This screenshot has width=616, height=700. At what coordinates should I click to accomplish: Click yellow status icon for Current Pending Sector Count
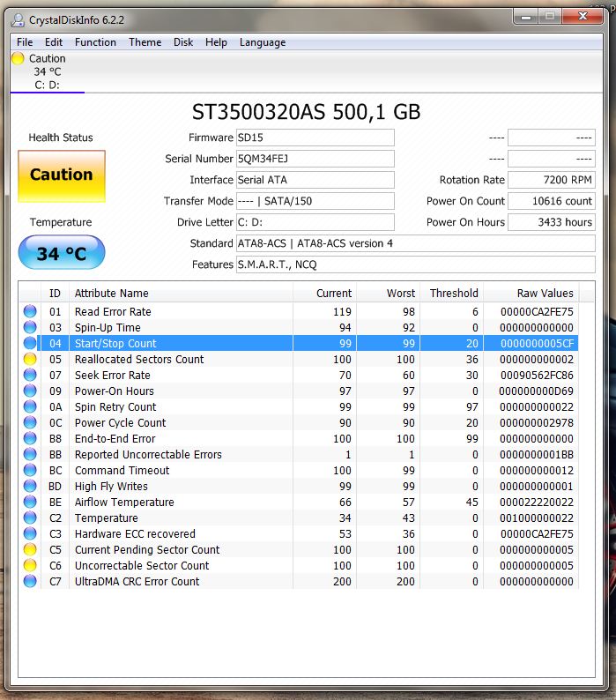coord(30,549)
